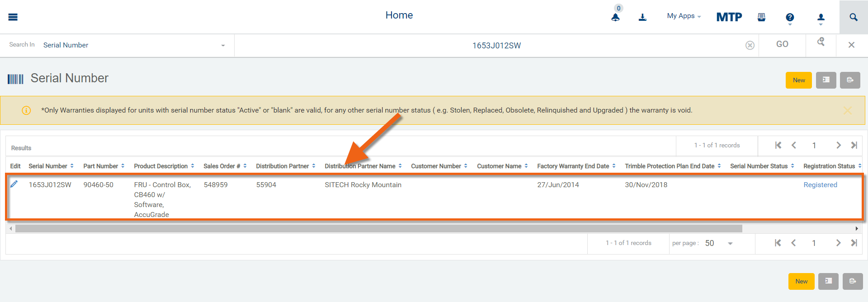Sort by Serial Number column

coord(51,166)
